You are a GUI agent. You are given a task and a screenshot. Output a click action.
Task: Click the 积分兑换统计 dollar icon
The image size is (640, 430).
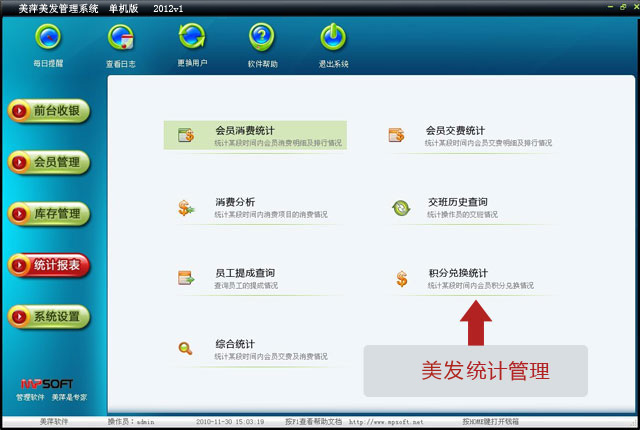[x=400, y=278]
